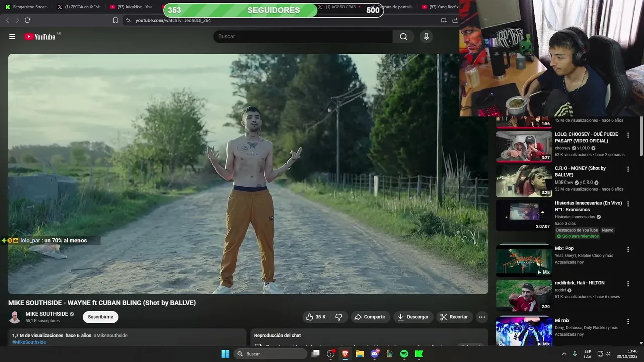Open the #MikeSouthside hashtag link in blue
Image resolution: width=644 pixels, height=362 pixels.
[x=29, y=342]
